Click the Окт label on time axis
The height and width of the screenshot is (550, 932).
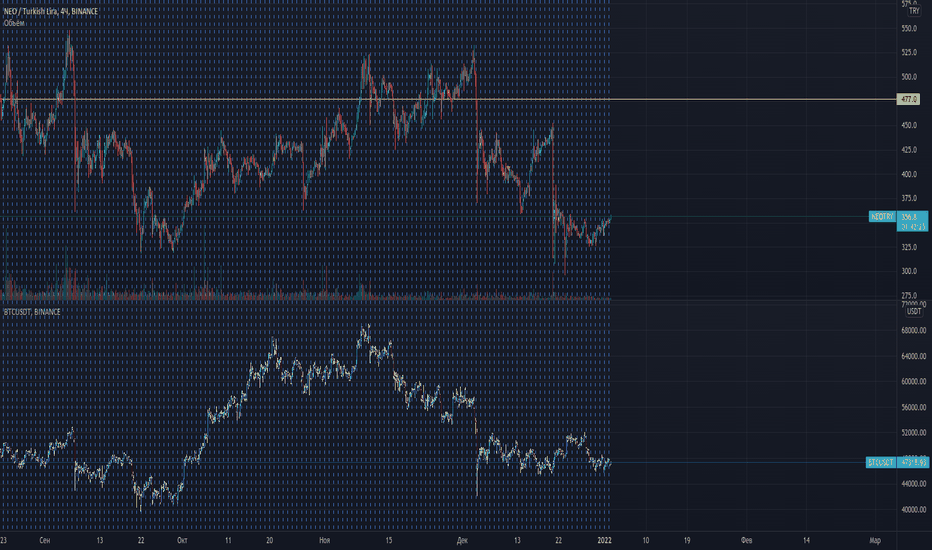click(182, 540)
